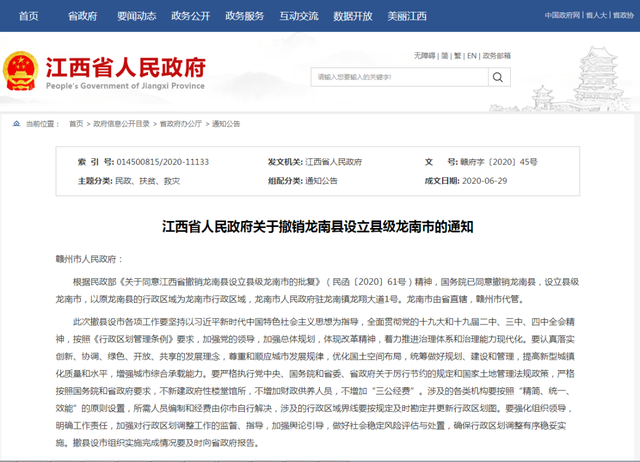Focus the keyword search input field

point(400,77)
